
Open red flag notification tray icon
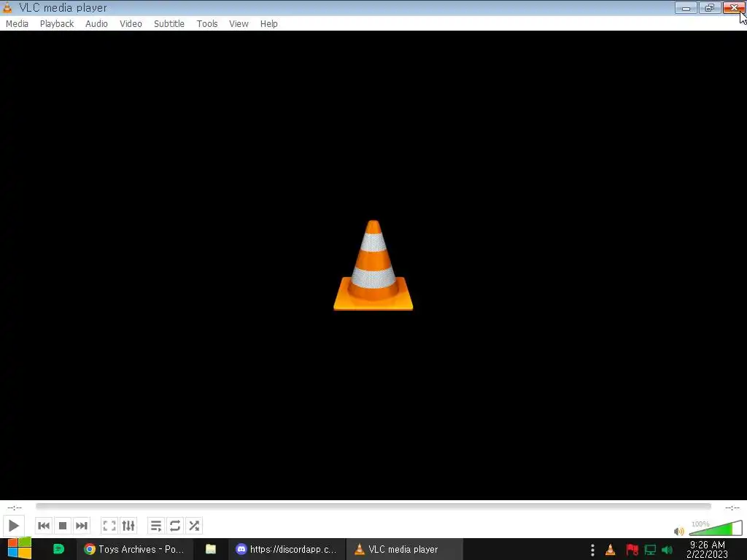tap(632, 550)
